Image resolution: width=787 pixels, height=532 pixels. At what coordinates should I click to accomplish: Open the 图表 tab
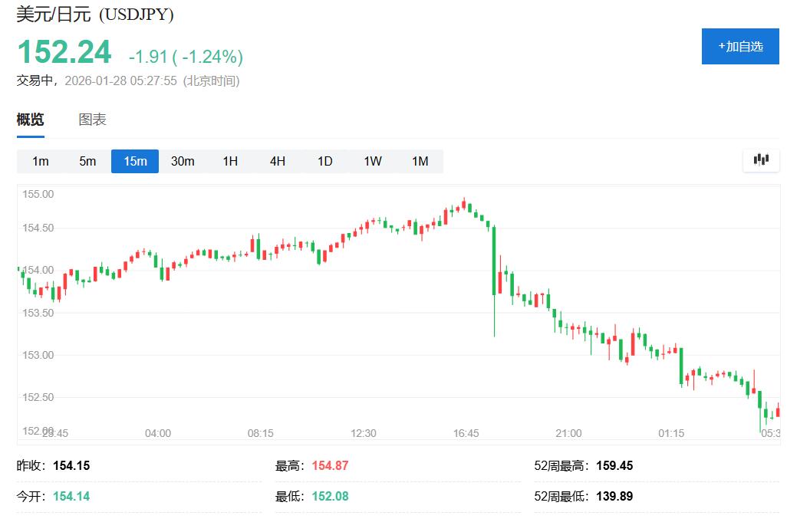pos(92,120)
